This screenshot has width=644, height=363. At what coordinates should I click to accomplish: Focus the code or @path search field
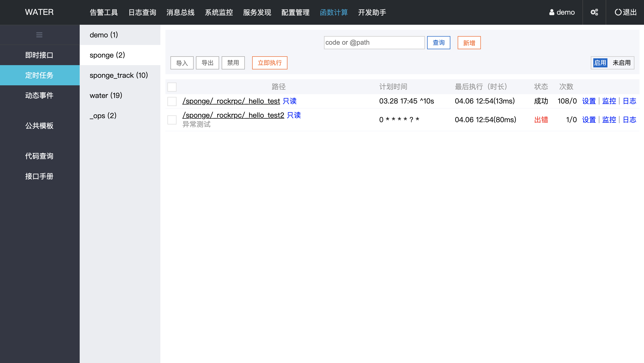(x=374, y=42)
